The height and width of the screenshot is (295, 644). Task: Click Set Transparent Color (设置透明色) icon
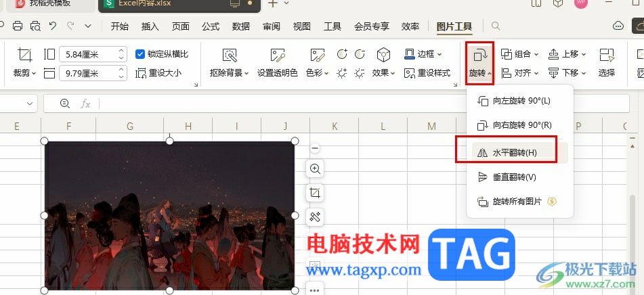(x=278, y=55)
